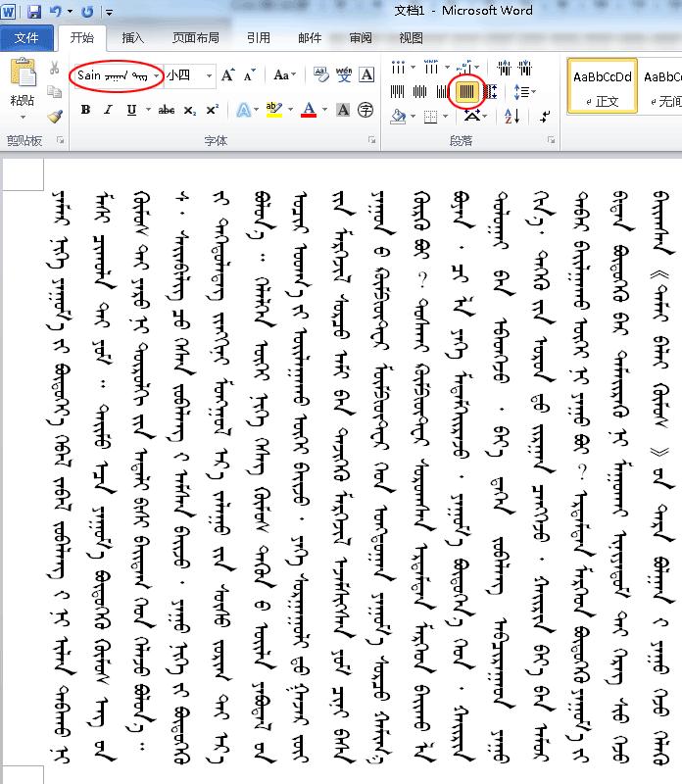Click the Grow Font icon
Image resolution: width=682 pixels, height=784 pixels.
[x=227, y=74]
